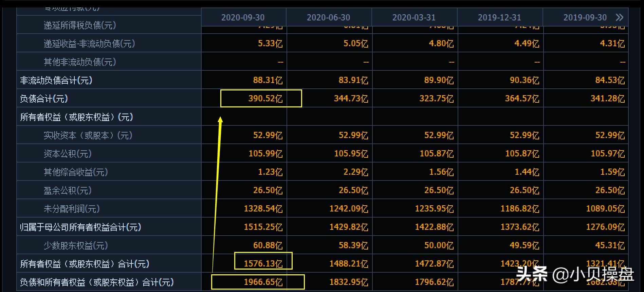Viewport: 644px width, 292px height.
Task: Click the 390.52亿 total liabilities cell
Action: pos(265,99)
